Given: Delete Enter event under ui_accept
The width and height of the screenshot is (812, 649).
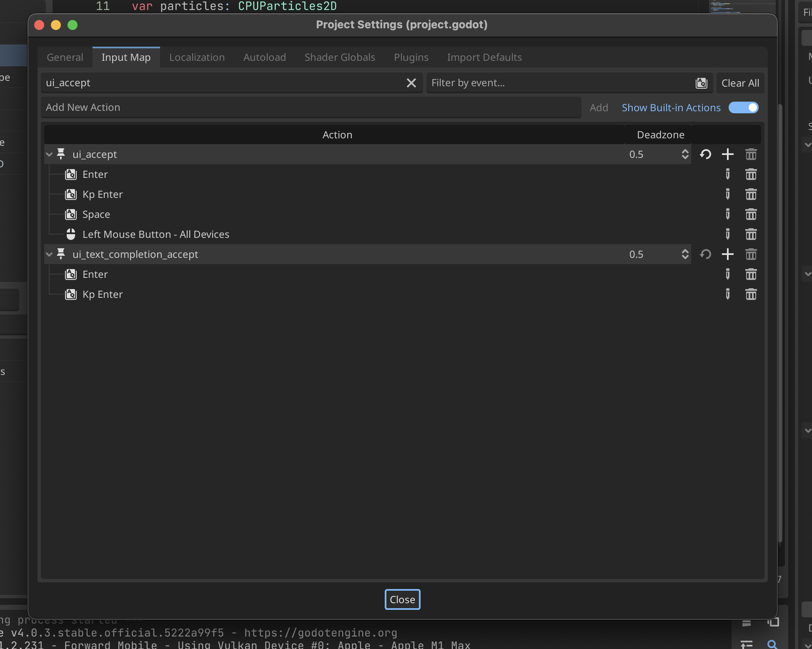Looking at the screenshot, I should coord(751,175).
